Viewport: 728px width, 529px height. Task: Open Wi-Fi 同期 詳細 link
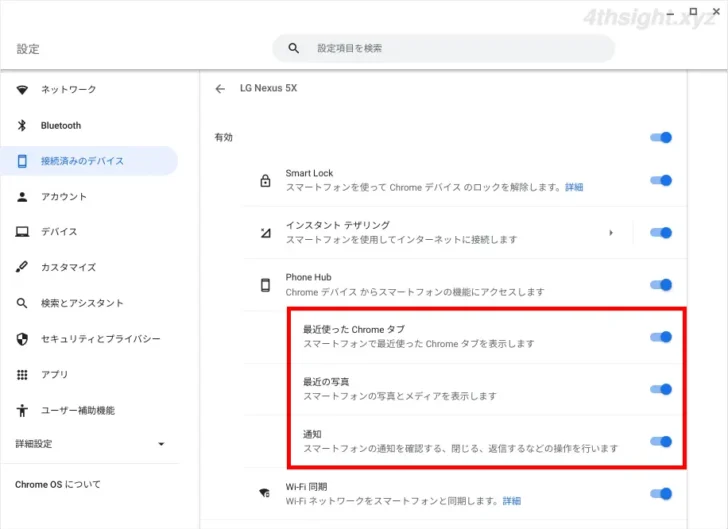tap(512, 501)
